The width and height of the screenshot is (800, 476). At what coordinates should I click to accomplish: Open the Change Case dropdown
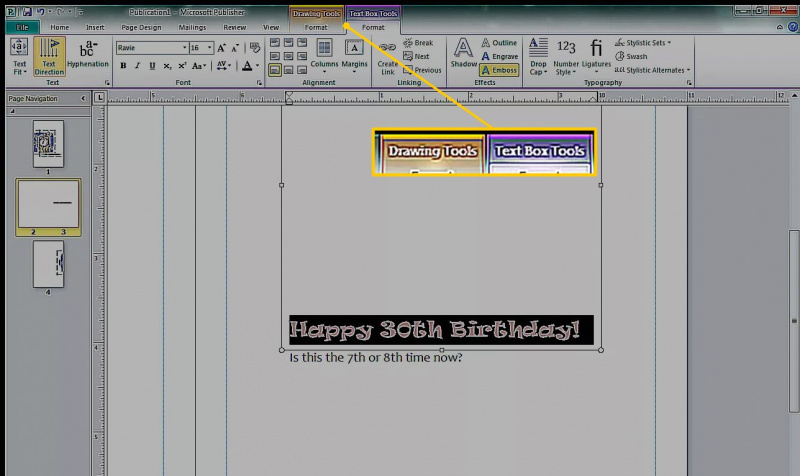coord(199,66)
